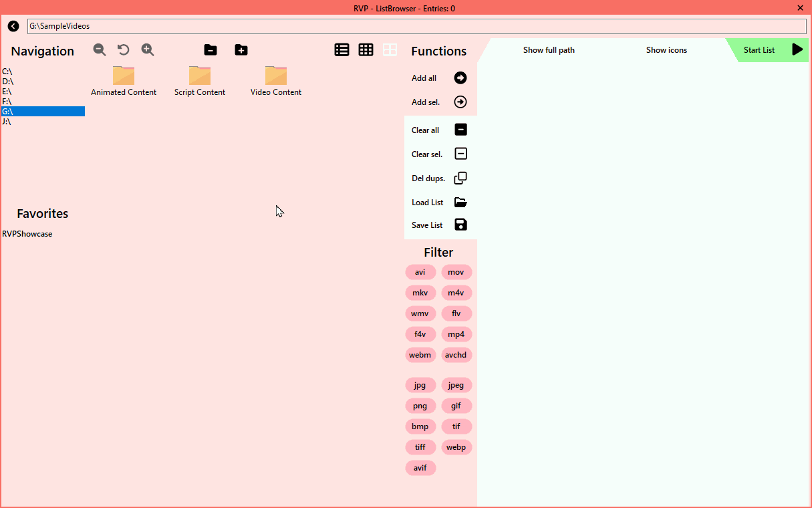
Task: Click the path field showing G:\SampleVideos
Action: [x=416, y=26]
